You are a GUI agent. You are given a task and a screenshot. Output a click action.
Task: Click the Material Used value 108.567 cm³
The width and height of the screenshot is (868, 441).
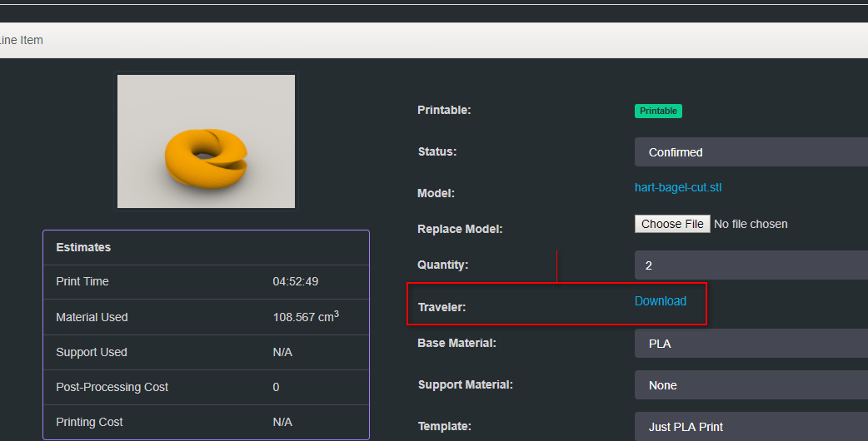click(305, 317)
